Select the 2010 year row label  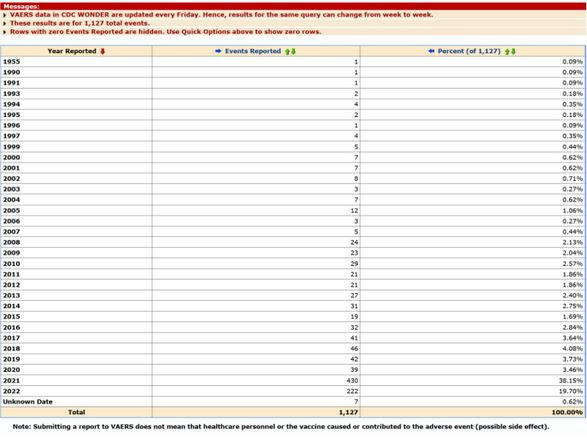click(12, 264)
